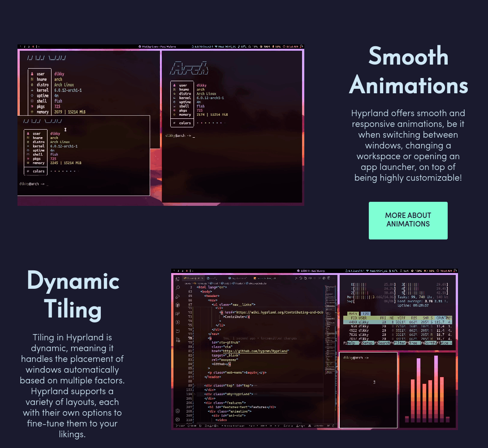
Task: Click F4 Filter in the htop footer
Action: point(398,343)
